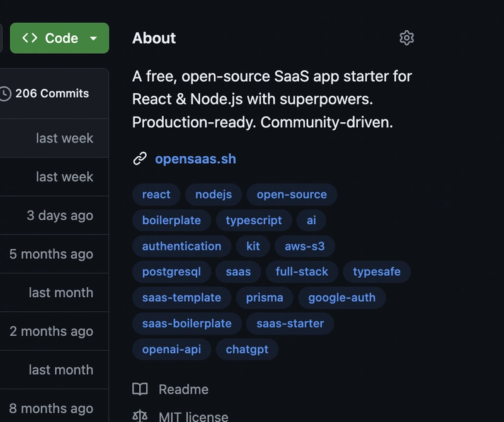Screen dimensions: 504x422
Task: Select the saas-boilerplate topic tag
Action: pyautogui.click(x=187, y=323)
